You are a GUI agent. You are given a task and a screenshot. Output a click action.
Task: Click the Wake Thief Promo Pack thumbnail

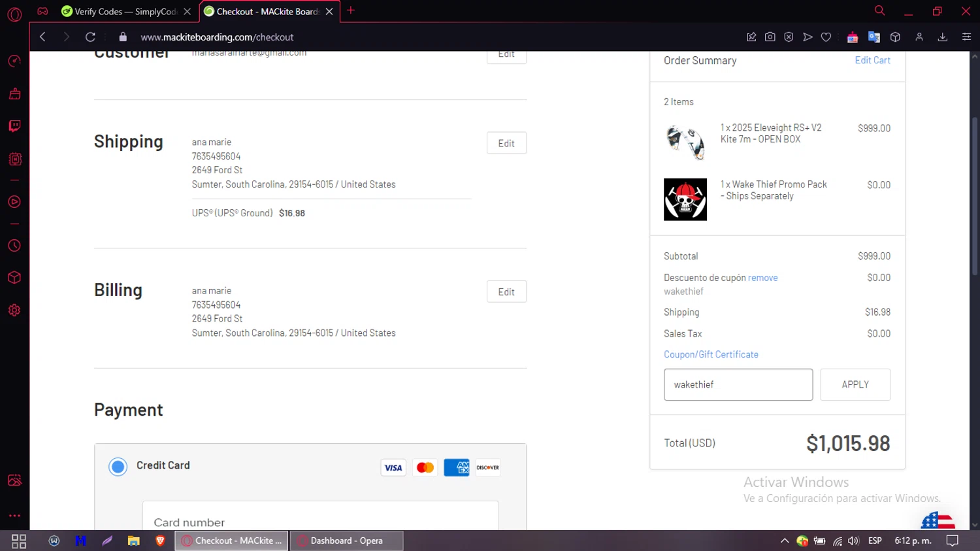click(685, 199)
